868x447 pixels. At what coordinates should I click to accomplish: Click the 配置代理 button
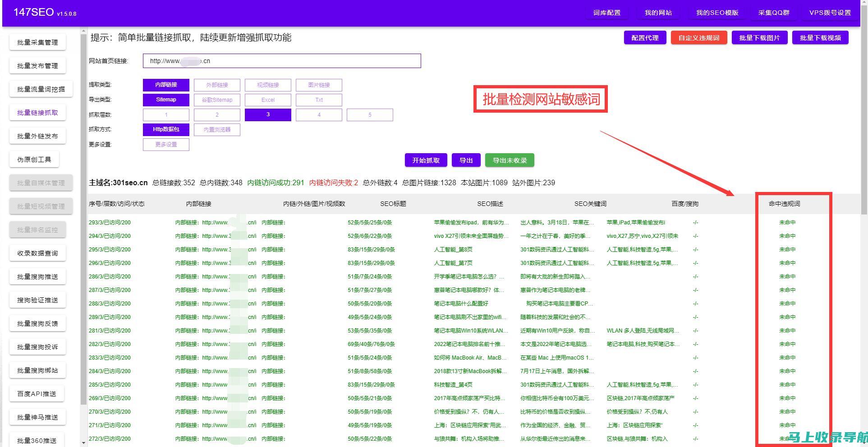click(x=645, y=38)
